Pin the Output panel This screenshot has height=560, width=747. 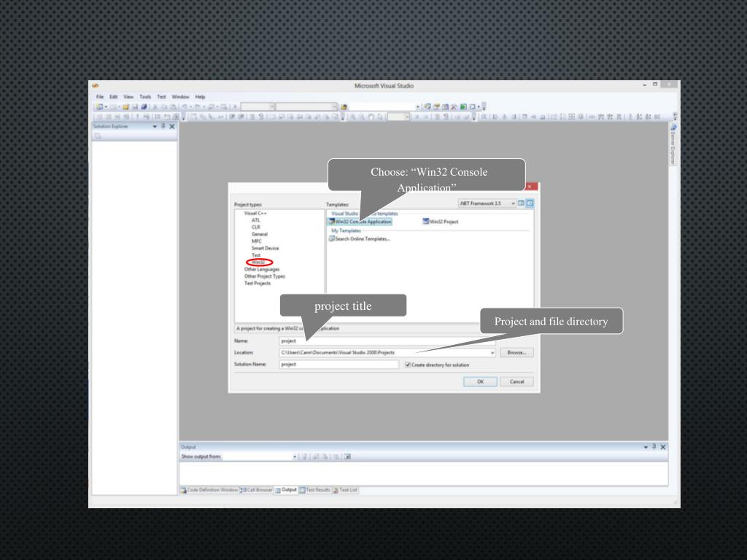[x=654, y=447]
